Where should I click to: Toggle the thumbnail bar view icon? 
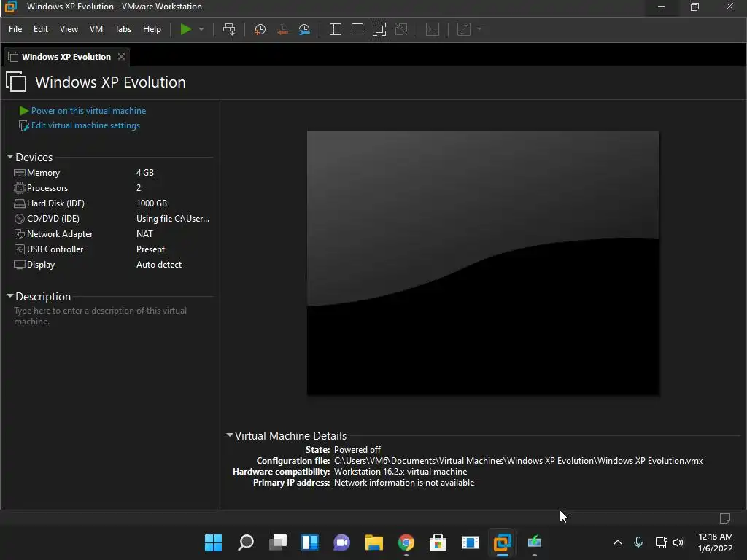tap(357, 29)
